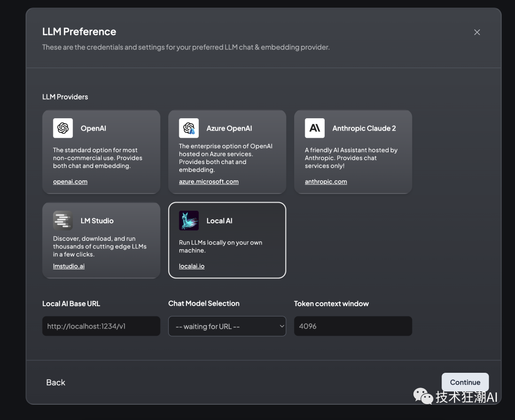This screenshot has width=515, height=420.
Task: Click the Local AI Base URL field
Action: pyautogui.click(x=101, y=327)
